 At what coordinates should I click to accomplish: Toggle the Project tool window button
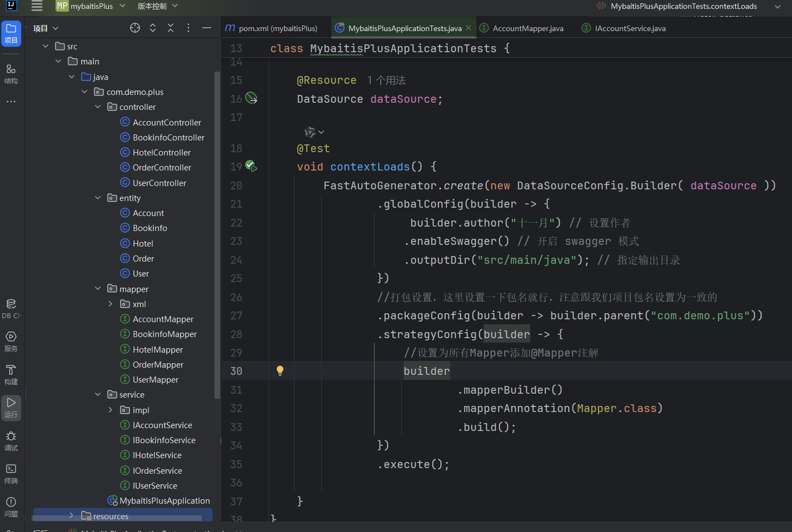point(11,33)
